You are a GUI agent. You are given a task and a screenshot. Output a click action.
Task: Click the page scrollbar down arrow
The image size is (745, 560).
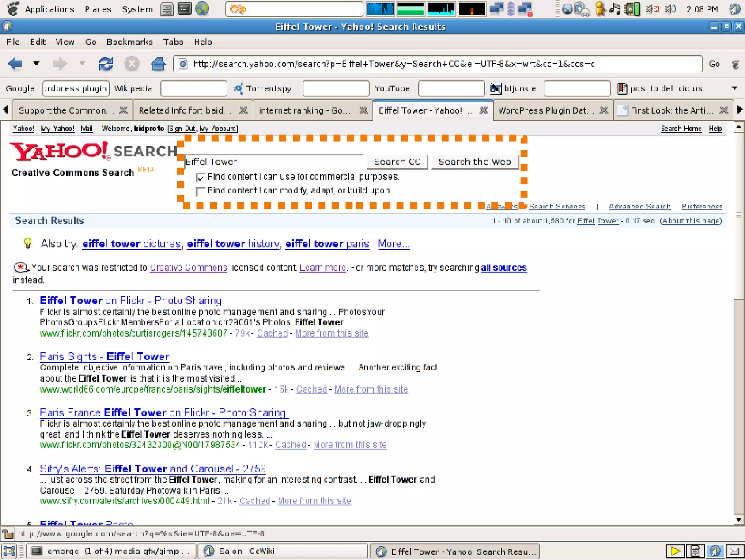(x=738, y=520)
